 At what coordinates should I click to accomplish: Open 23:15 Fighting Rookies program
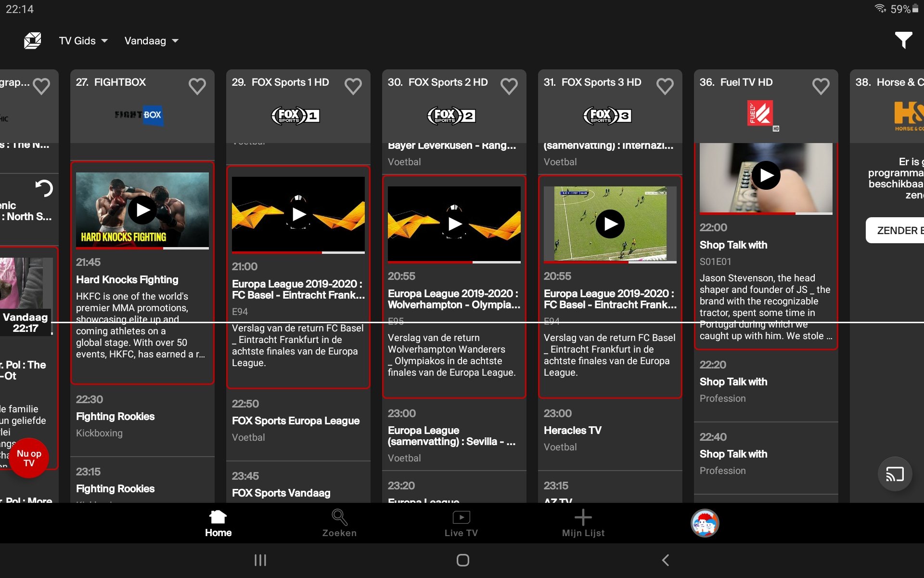[x=142, y=481]
